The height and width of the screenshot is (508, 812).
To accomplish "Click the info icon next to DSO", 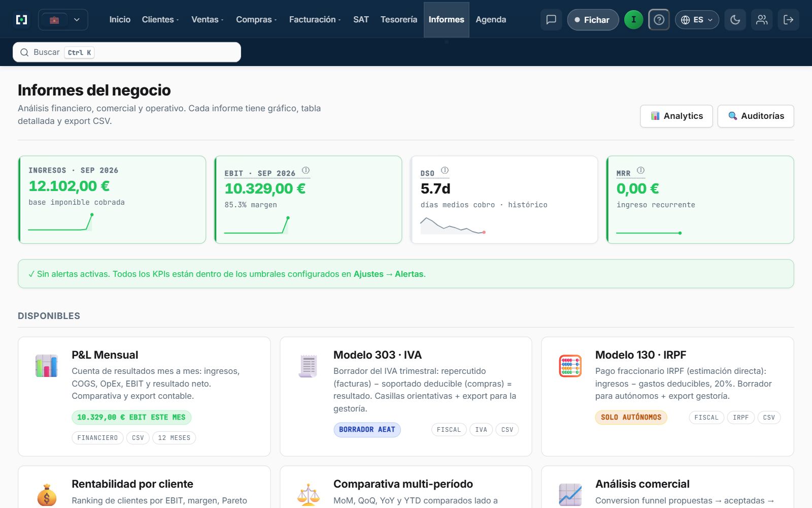I will click(445, 170).
